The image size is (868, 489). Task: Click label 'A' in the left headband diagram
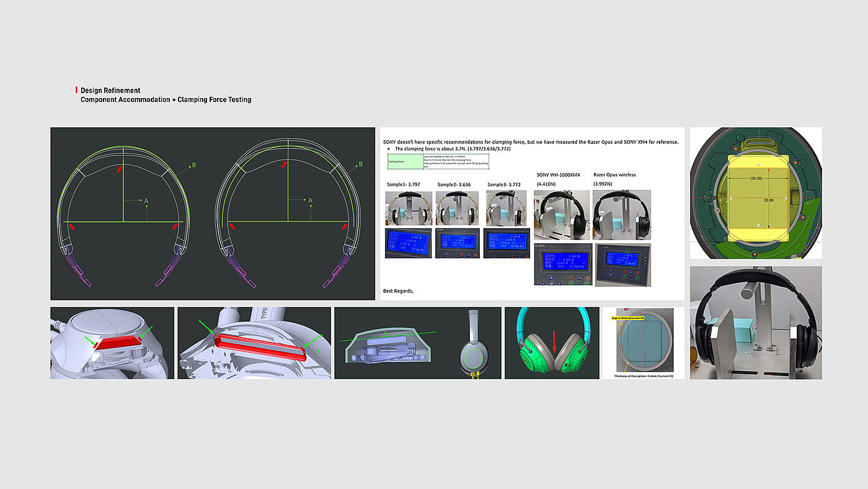click(x=146, y=201)
